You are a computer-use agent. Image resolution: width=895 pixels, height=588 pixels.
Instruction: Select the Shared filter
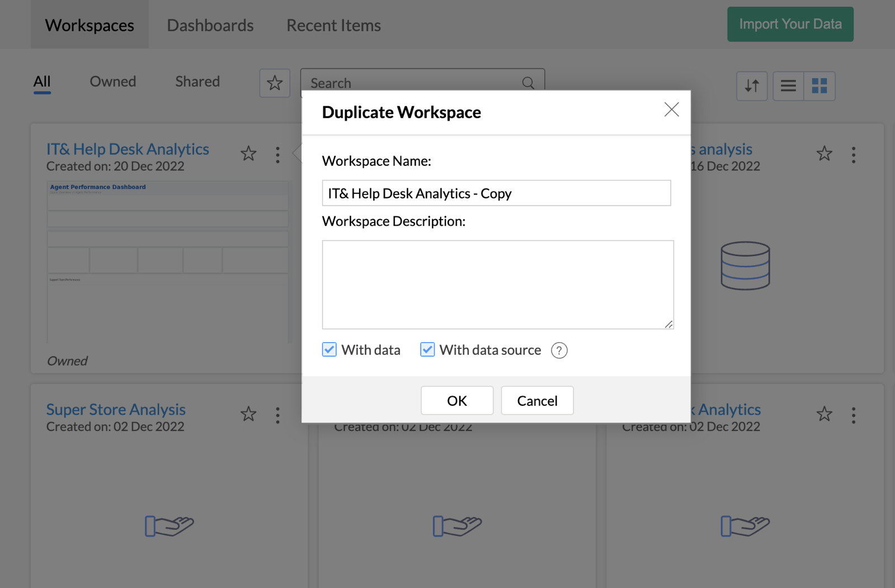[x=197, y=82]
